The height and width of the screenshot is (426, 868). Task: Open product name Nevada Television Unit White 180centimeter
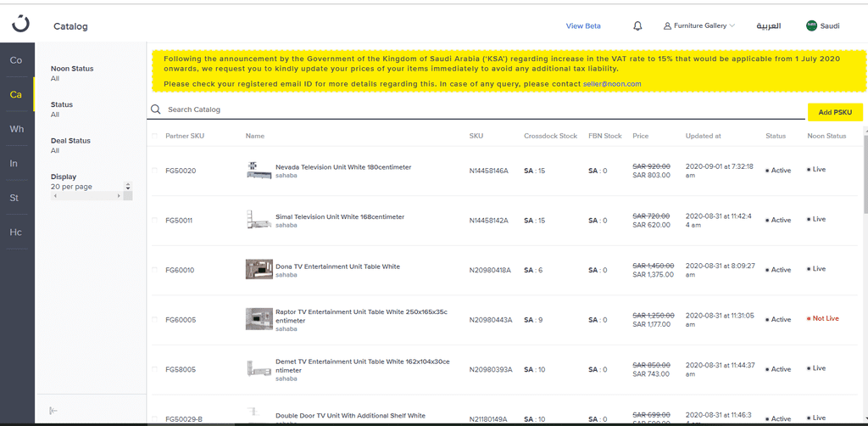[x=343, y=166]
